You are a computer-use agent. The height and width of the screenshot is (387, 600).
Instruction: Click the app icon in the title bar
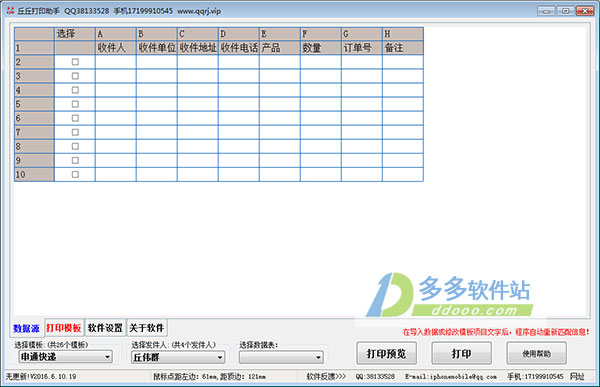pos(10,11)
